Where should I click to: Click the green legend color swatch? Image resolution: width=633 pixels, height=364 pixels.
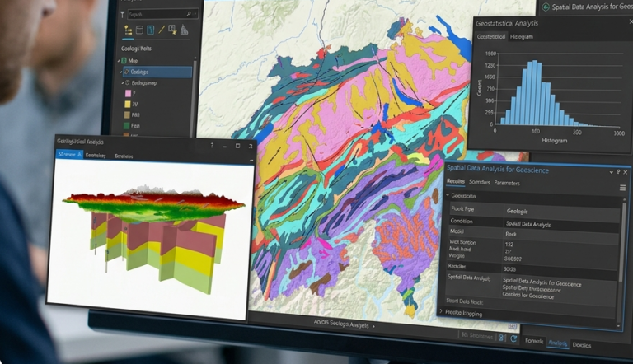[x=126, y=125]
